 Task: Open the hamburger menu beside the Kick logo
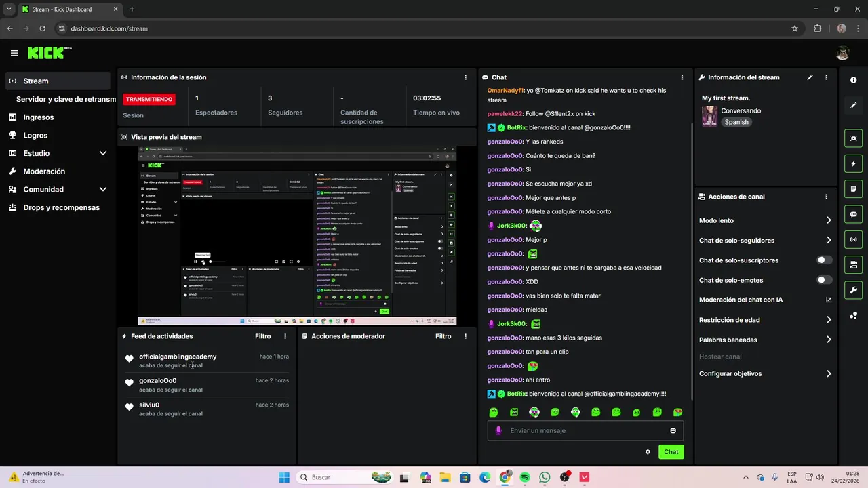14,53
